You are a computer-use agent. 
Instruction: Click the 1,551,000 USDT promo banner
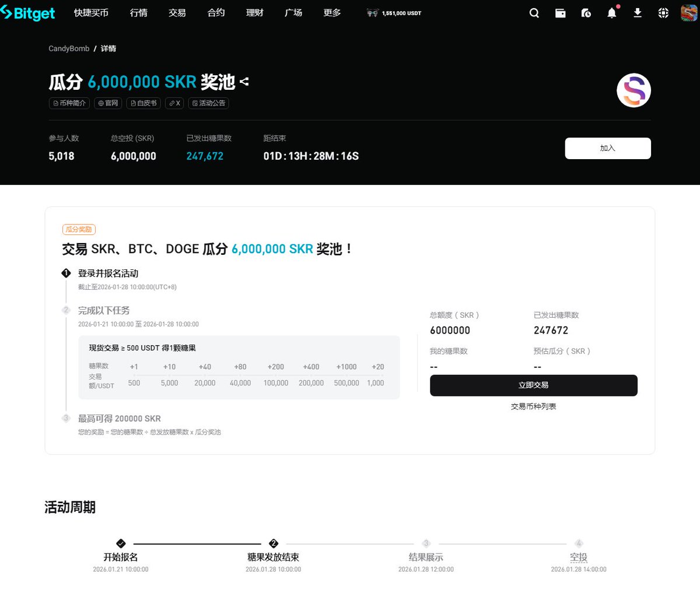pyautogui.click(x=394, y=13)
